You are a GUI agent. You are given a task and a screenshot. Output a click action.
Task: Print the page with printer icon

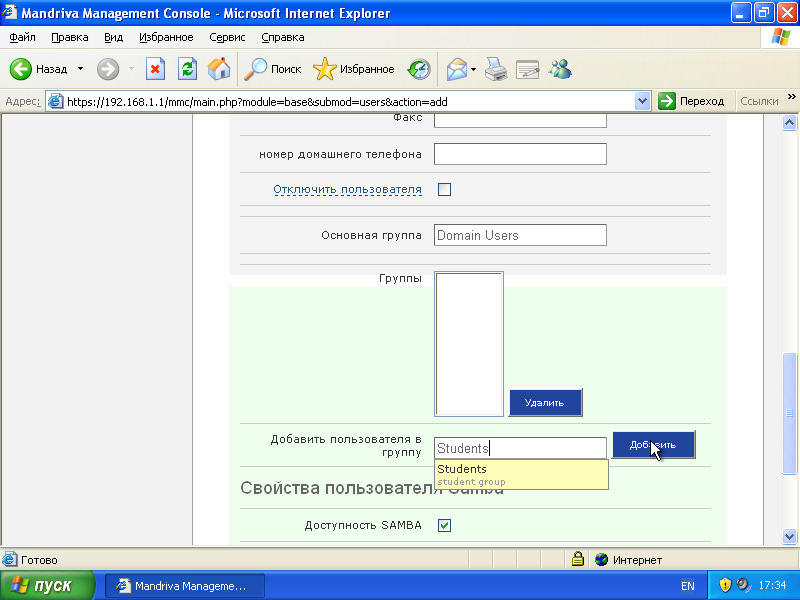click(495, 69)
